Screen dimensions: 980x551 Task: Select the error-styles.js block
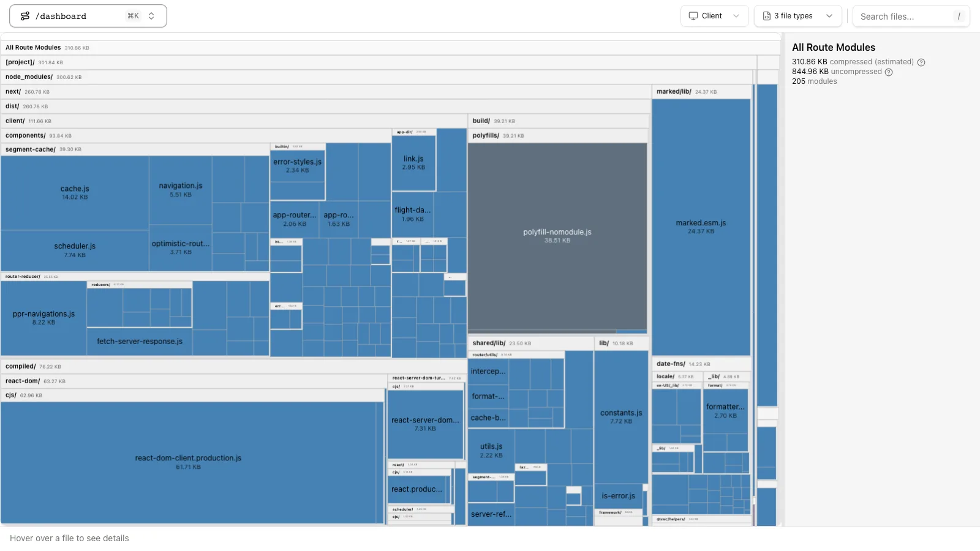tap(298, 166)
